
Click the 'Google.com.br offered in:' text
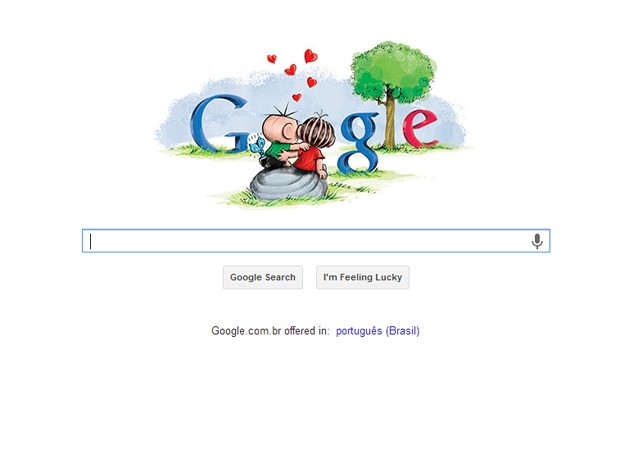pos(270,331)
